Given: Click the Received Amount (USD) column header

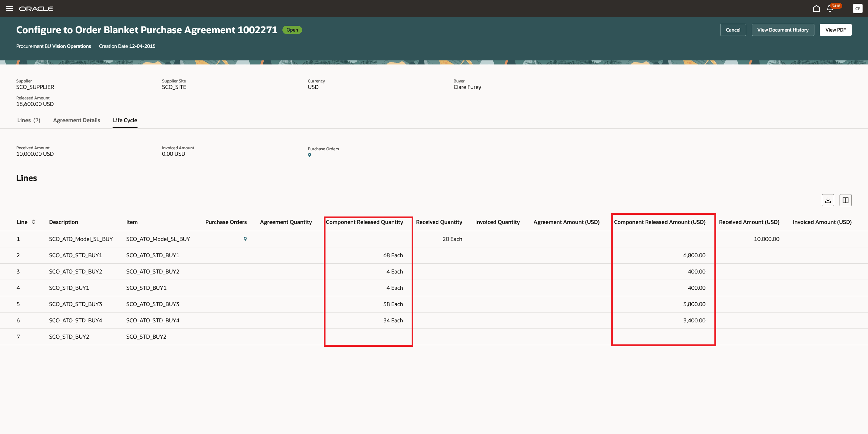Looking at the screenshot, I should [749, 222].
